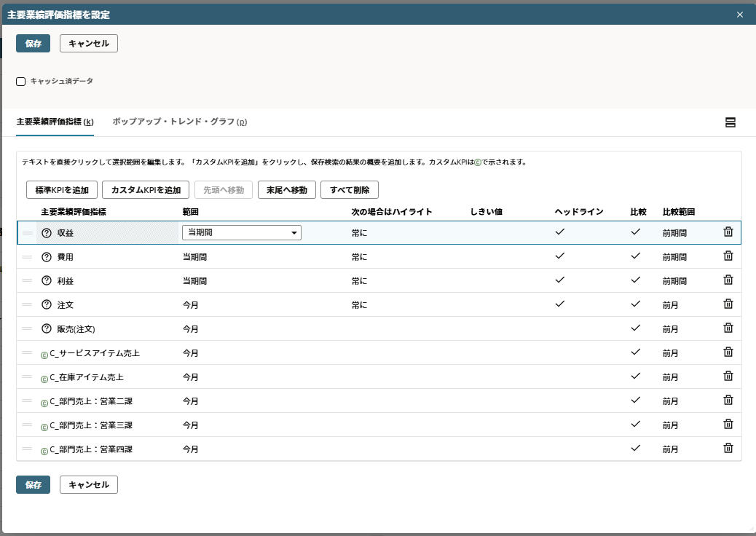Toggle 比較 check for C_サービスアイテム売上
This screenshot has width=756, height=536.
[x=636, y=352]
